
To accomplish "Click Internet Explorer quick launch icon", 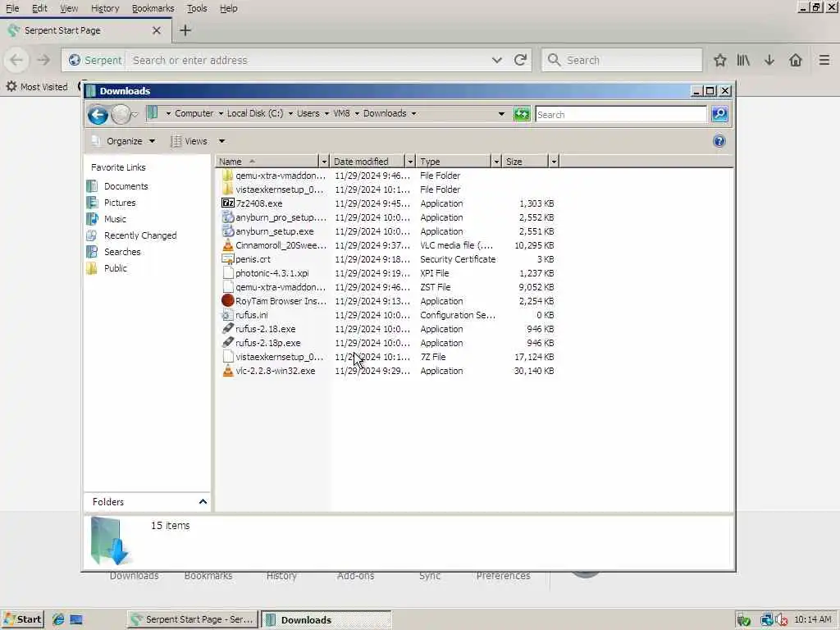I will point(58,619).
